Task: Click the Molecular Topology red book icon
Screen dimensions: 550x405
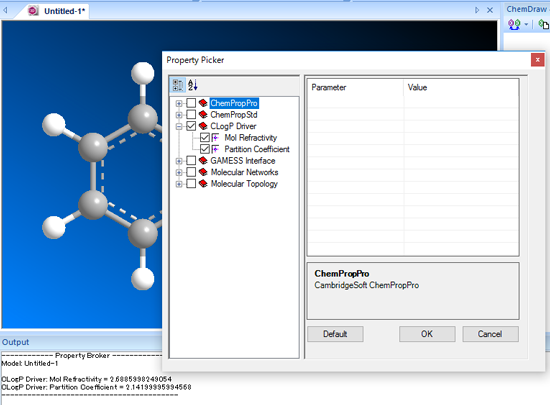Action: (203, 184)
